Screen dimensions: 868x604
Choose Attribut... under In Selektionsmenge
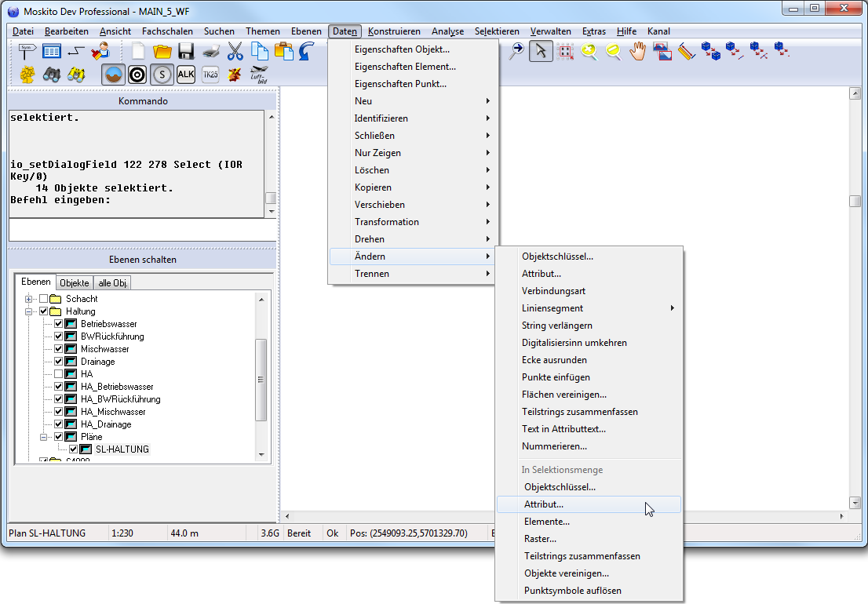(544, 504)
